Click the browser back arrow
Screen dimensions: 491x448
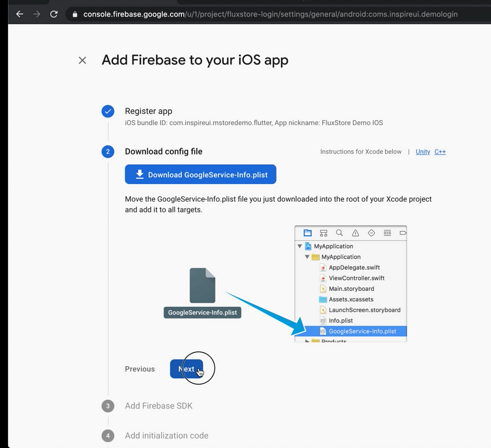click(x=20, y=14)
